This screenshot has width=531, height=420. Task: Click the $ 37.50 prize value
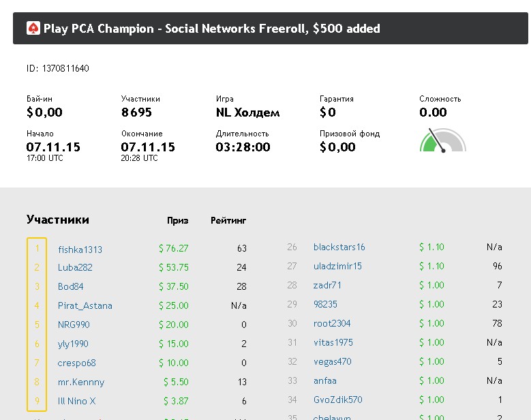click(173, 286)
